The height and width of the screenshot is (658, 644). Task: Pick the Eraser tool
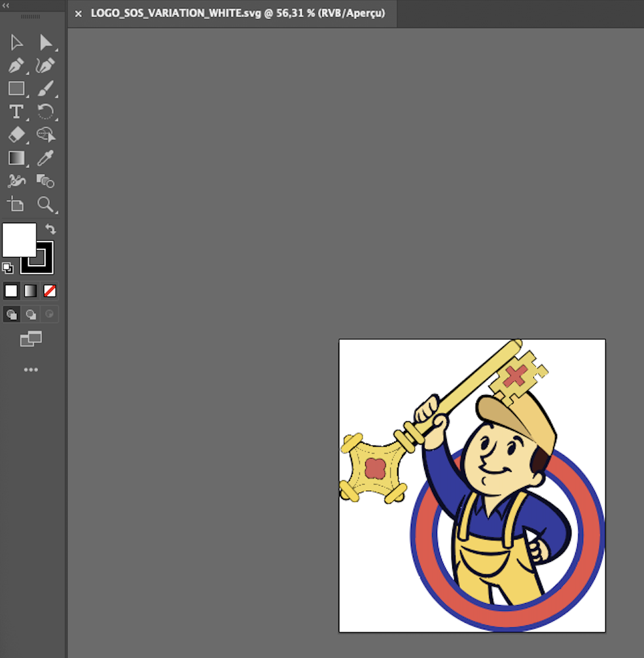pyautogui.click(x=16, y=135)
